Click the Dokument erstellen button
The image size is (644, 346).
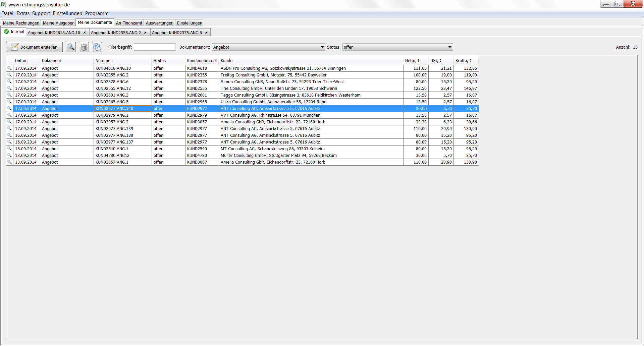point(34,47)
